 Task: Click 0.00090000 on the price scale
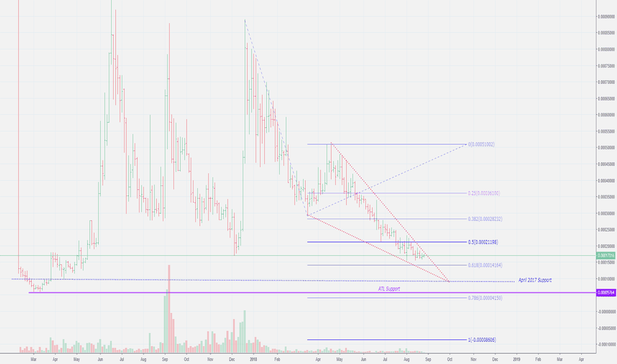coord(606,17)
